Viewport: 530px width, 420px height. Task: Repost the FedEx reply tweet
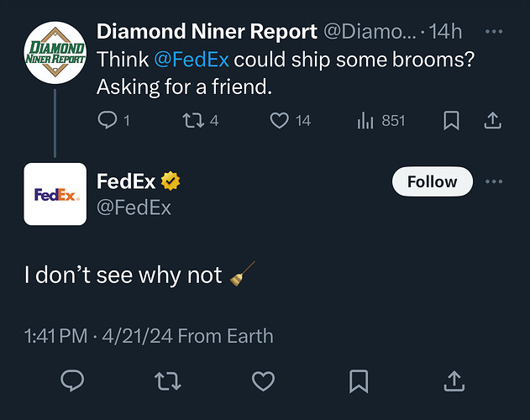tap(168, 381)
